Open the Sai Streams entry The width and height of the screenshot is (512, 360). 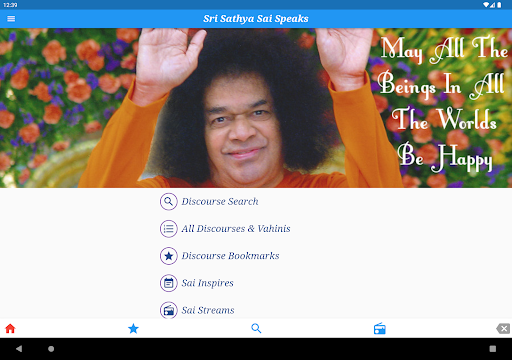208,310
